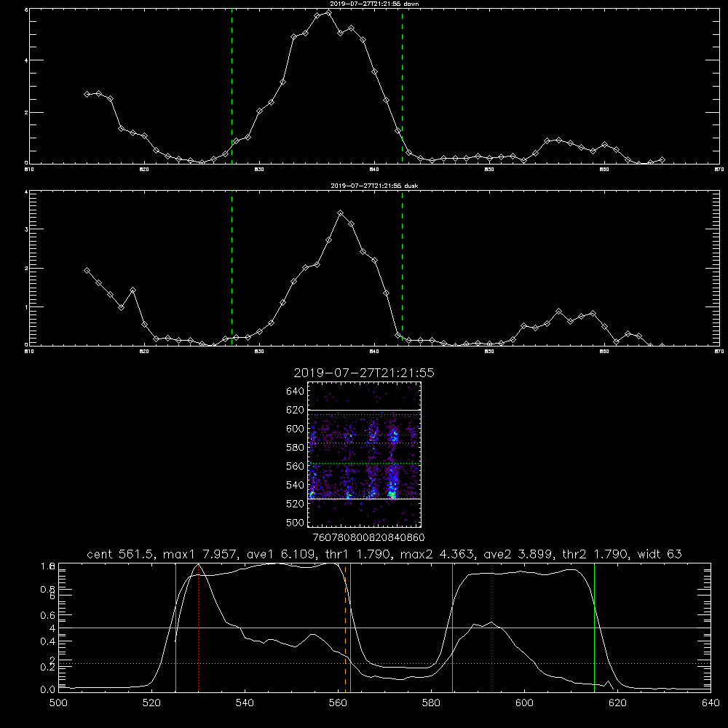728x728 pixels.
Task: Click the orange dashed line in bottom plot
Action: point(345,628)
